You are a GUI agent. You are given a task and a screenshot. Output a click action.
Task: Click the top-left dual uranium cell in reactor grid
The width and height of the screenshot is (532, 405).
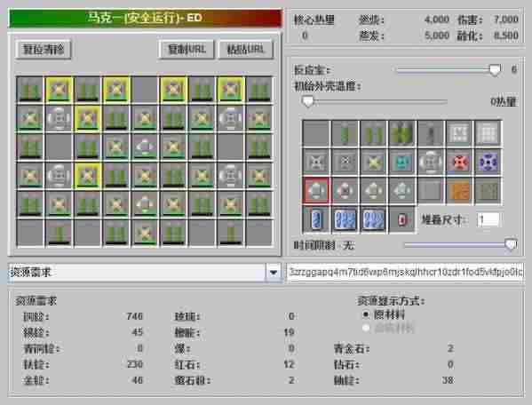[30, 89]
